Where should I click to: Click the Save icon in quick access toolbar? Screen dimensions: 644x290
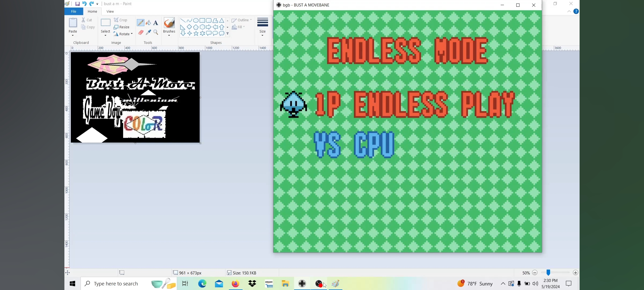[x=77, y=4]
